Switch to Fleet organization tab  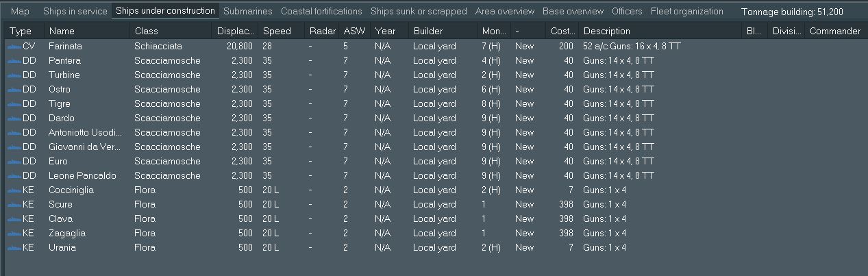[687, 12]
